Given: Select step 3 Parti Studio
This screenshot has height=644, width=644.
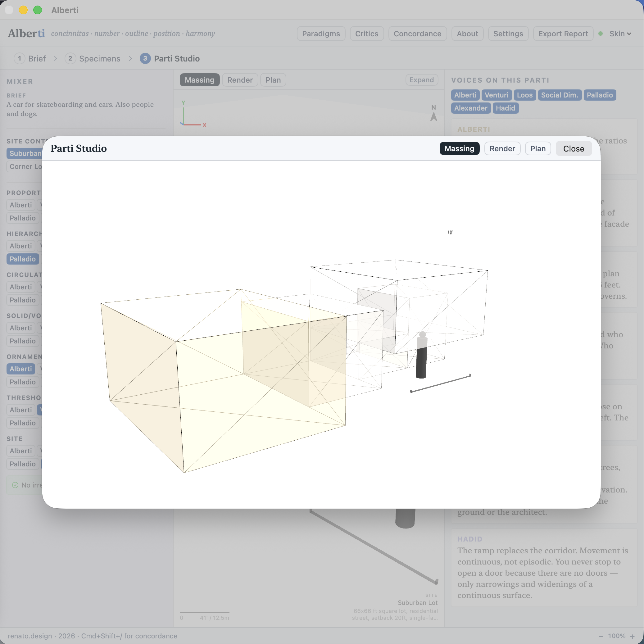Looking at the screenshot, I should (x=170, y=59).
